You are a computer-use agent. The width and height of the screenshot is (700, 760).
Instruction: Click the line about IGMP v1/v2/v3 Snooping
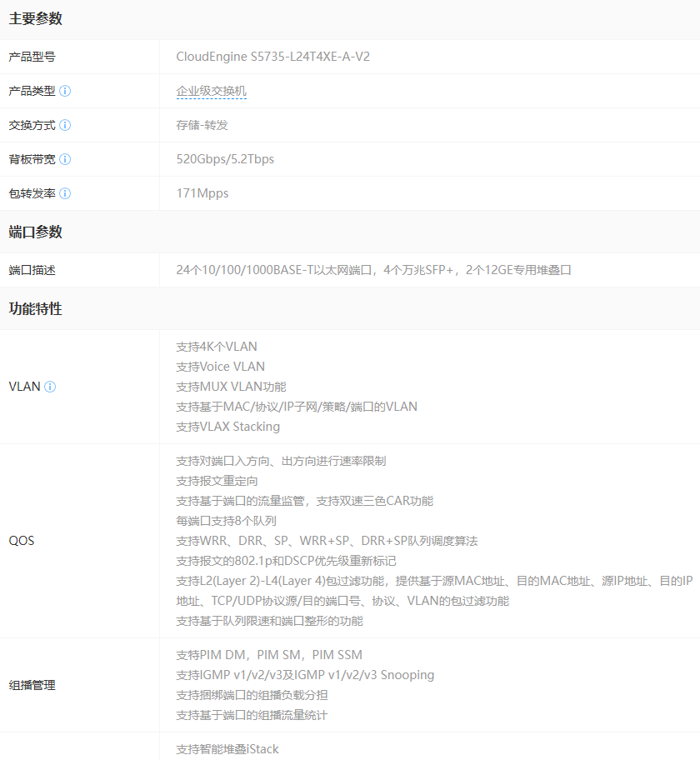(x=305, y=675)
